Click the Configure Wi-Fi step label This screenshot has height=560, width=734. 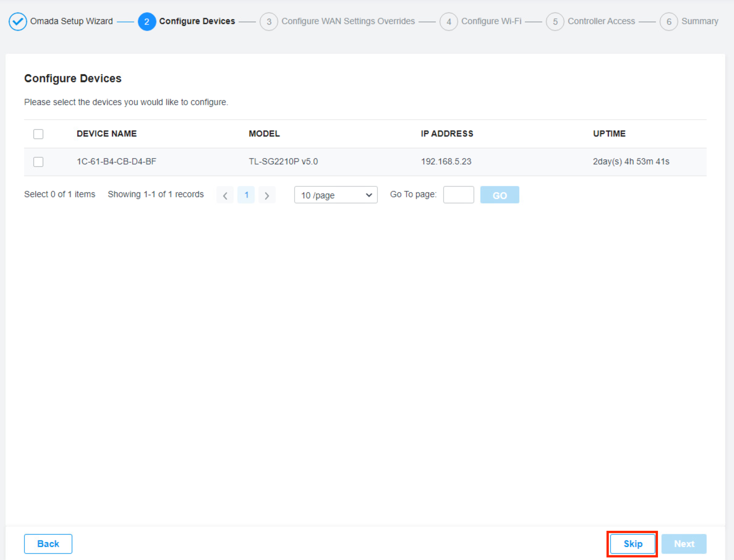point(491,21)
